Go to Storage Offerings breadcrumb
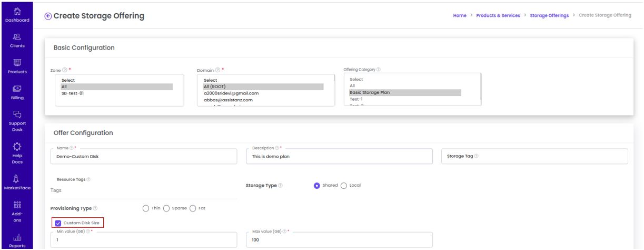The image size is (644, 250). pyautogui.click(x=550, y=15)
